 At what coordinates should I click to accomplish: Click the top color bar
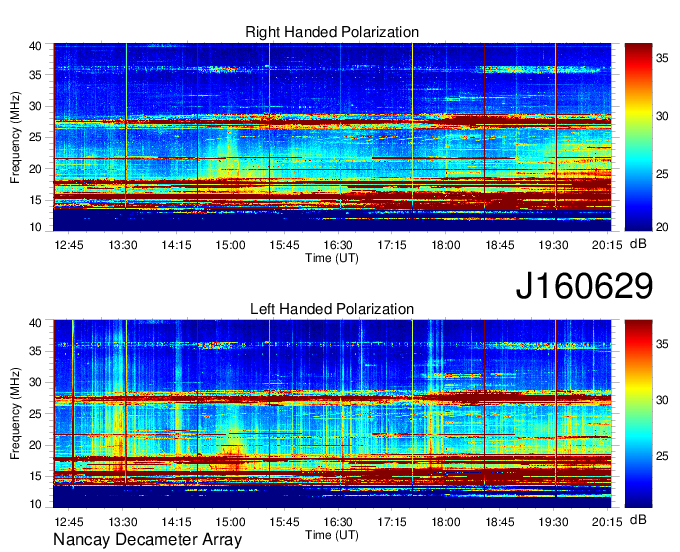pyautogui.click(x=638, y=137)
